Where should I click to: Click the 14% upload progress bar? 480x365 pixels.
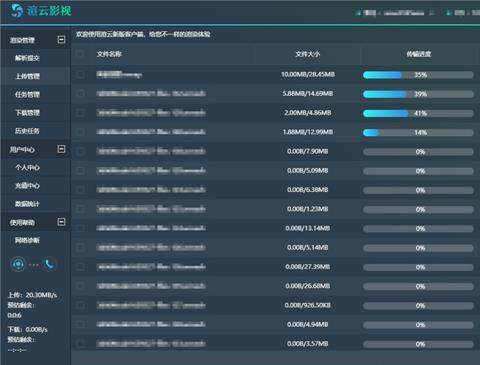point(418,133)
